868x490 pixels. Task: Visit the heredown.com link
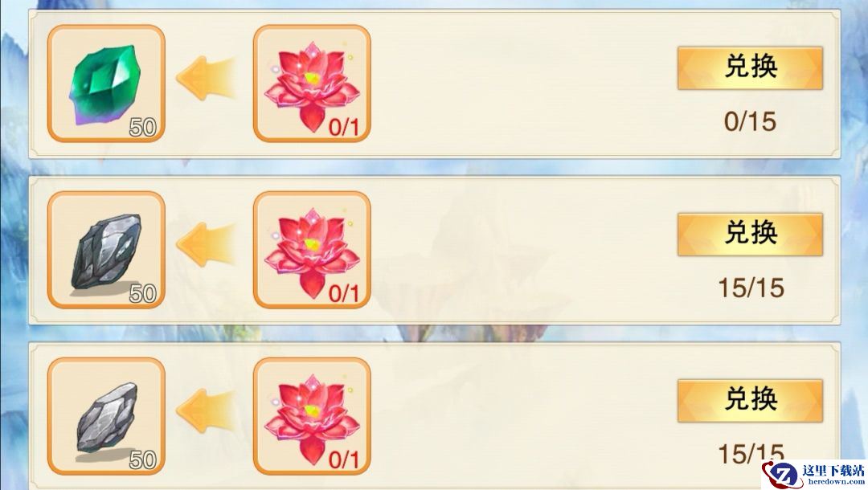click(x=836, y=482)
